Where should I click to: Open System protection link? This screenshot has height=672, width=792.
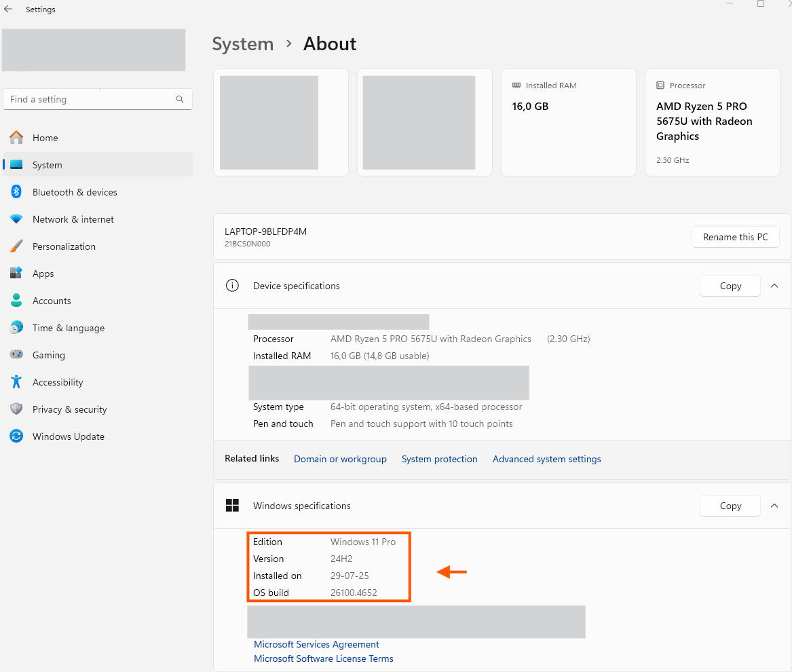tap(439, 459)
